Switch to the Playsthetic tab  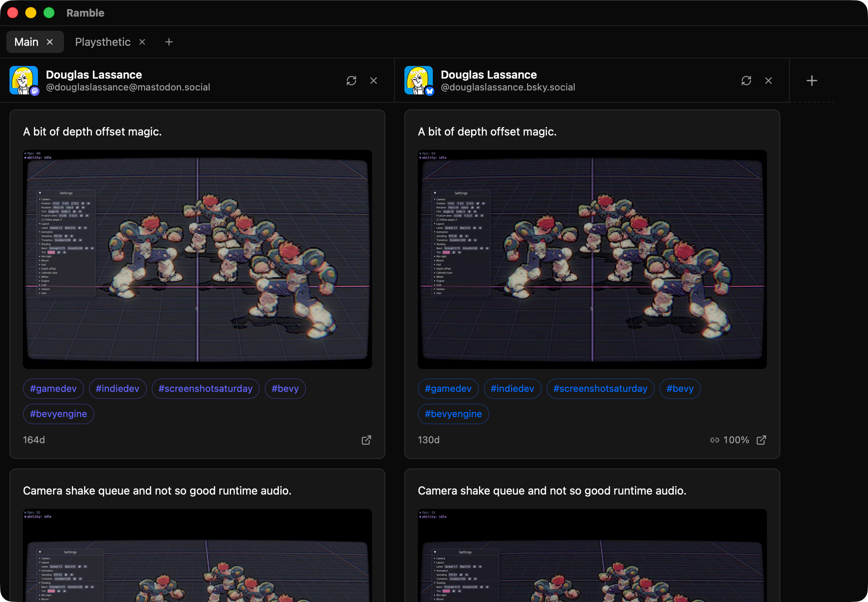(x=103, y=42)
